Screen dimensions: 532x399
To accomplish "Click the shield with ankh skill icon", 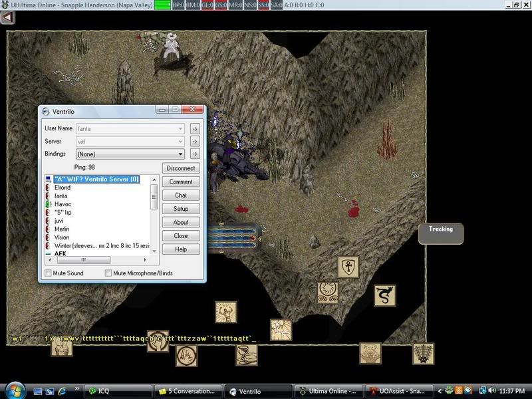I will (x=348, y=267).
